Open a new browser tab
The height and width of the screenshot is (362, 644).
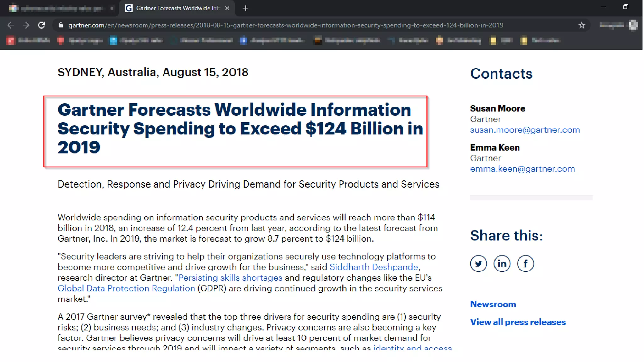246,8
